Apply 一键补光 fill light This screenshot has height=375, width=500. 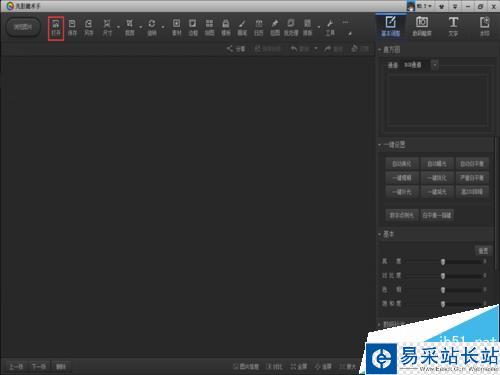402,192
